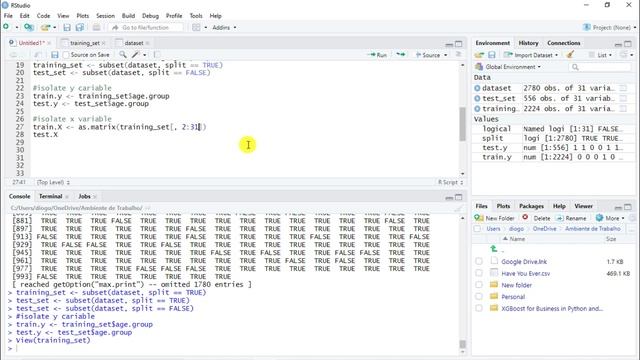
Task: Click the code tools magic wand icon
Action: (136, 55)
